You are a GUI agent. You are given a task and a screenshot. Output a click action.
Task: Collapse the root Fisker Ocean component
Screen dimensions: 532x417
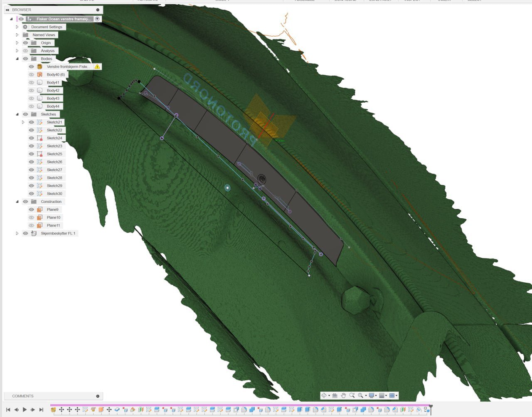pos(11,19)
